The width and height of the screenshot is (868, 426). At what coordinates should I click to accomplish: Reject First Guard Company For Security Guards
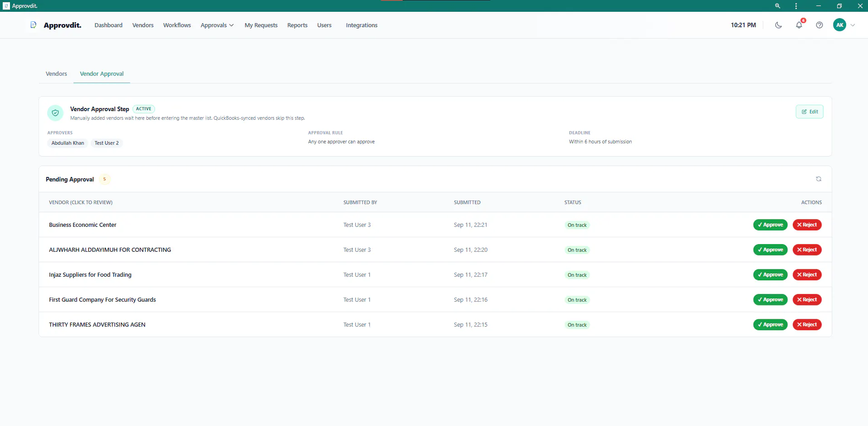pyautogui.click(x=807, y=299)
